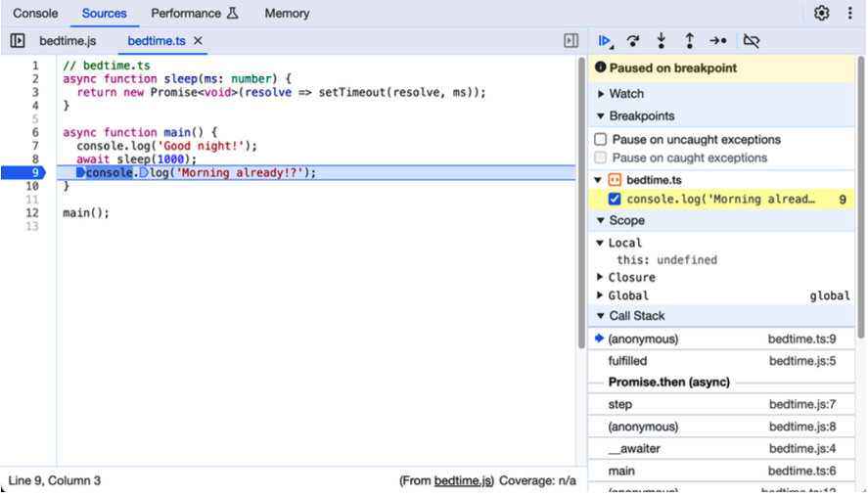Screen dimensions: 868x497
Task: Collapse the Scope section
Action: point(601,220)
